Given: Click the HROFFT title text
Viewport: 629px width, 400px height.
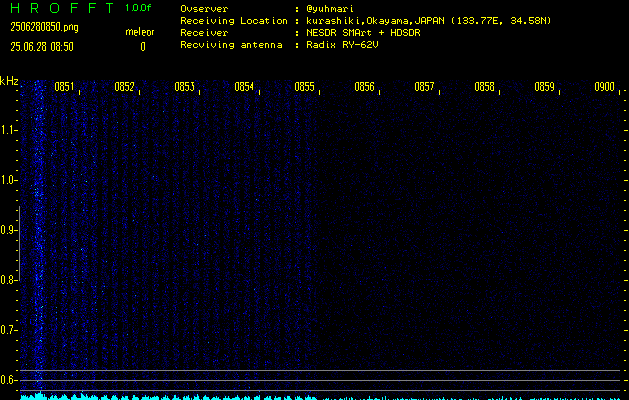Looking at the screenshot, I should click(63, 8).
